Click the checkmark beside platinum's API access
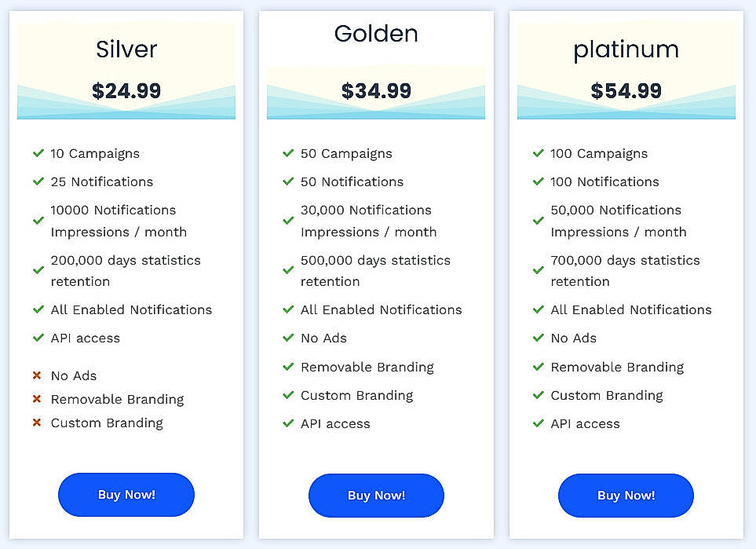This screenshot has width=756, height=549. [x=539, y=424]
